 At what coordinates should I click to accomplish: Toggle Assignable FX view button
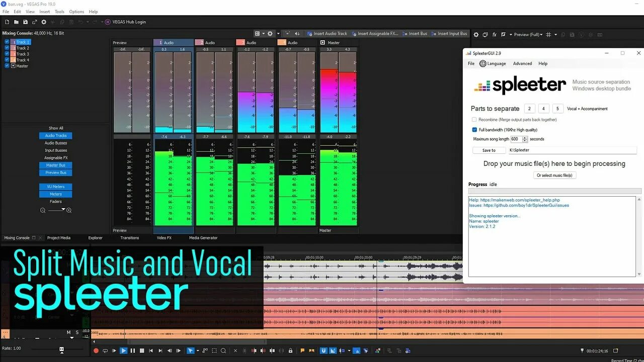pos(56,158)
